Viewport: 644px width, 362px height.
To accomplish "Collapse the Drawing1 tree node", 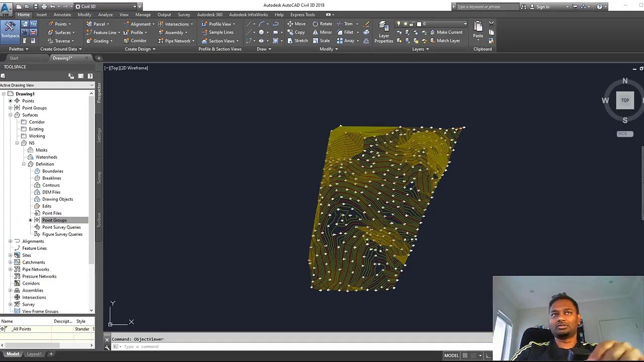I will (x=3, y=94).
